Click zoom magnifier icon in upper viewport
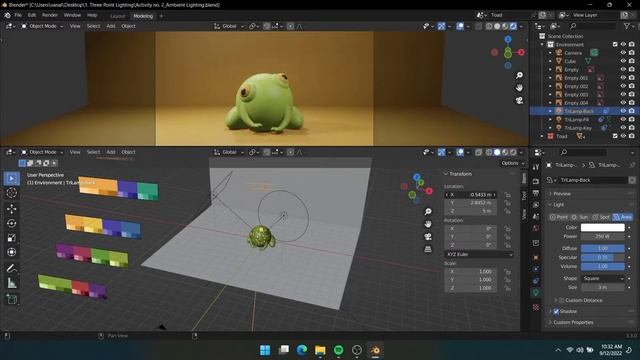 point(519,75)
